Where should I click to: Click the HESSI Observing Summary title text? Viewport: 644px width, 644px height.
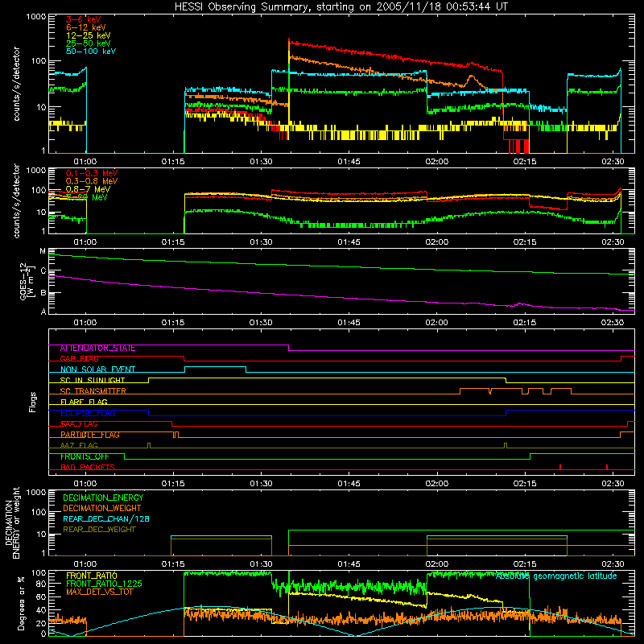coord(341,7)
